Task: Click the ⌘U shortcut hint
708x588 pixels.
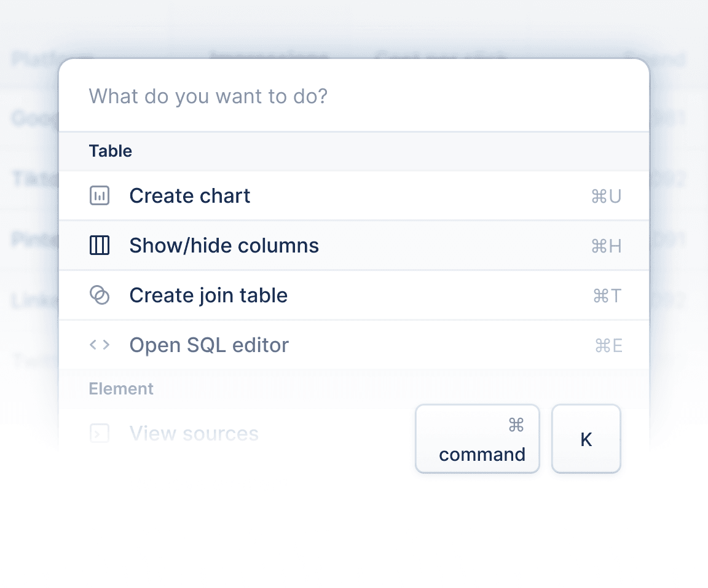Action: pos(606,197)
